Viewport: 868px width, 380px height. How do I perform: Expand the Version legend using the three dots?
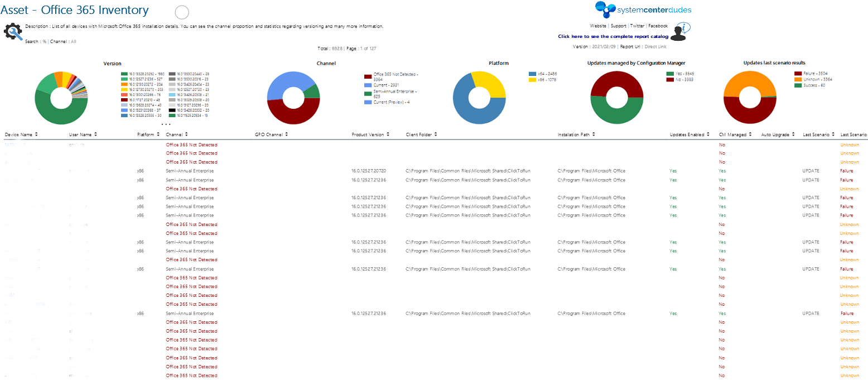pyautogui.click(x=166, y=124)
